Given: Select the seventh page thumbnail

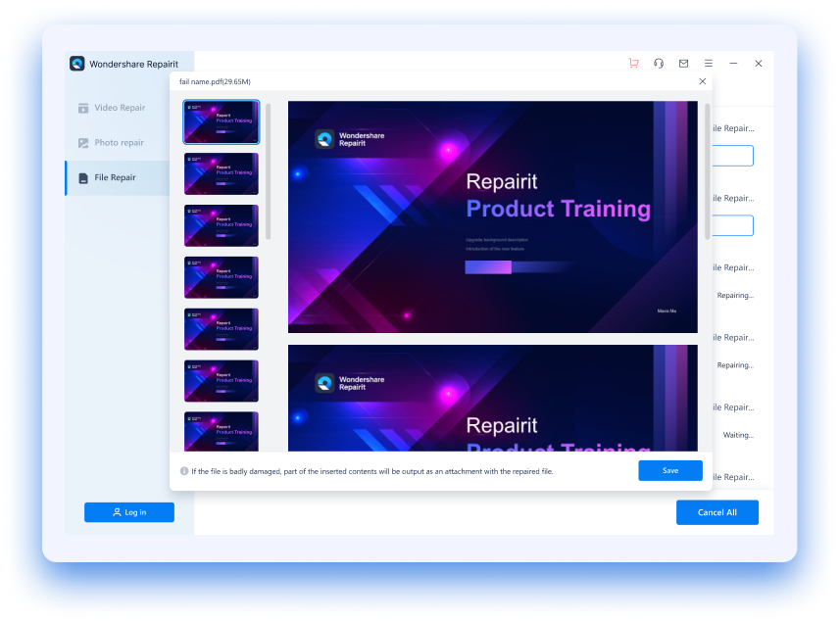Looking at the screenshot, I should tap(222, 431).
